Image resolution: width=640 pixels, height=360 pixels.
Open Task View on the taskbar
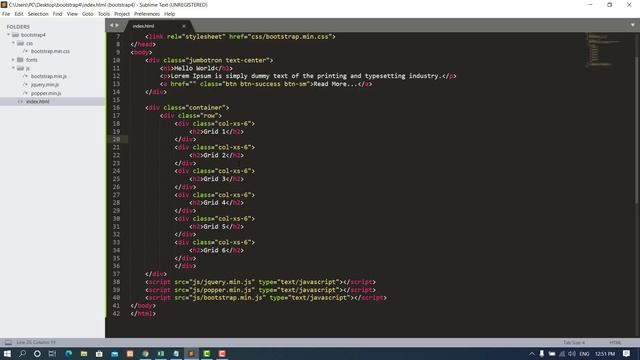[52, 353]
